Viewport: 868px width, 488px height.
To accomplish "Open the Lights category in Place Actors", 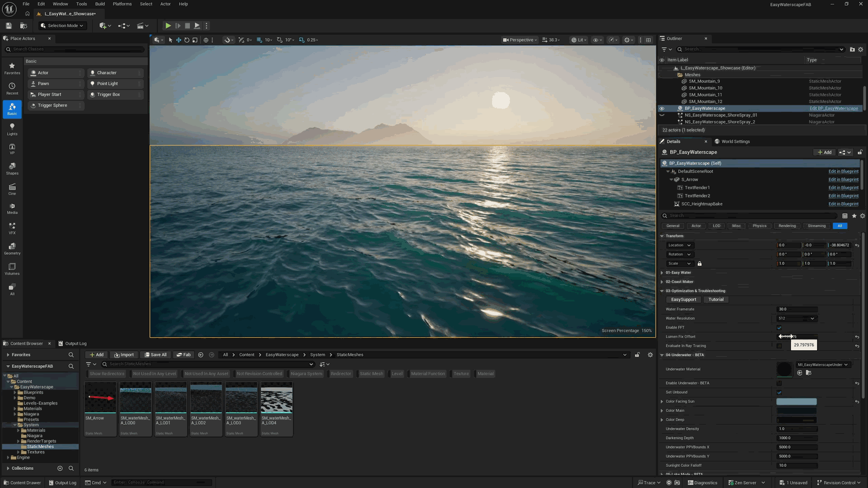I will 12,129.
